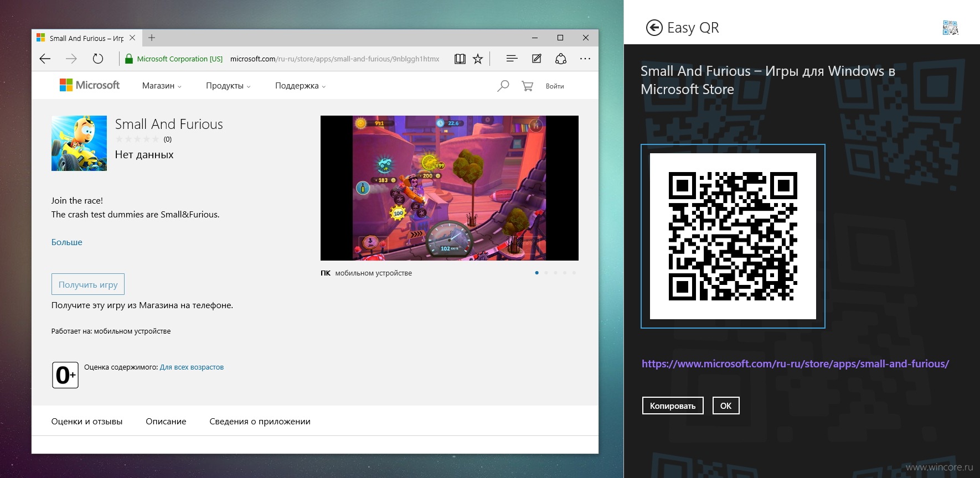Select the third screenshot carousel dot
Image resolution: width=980 pixels, height=478 pixels.
556,273
